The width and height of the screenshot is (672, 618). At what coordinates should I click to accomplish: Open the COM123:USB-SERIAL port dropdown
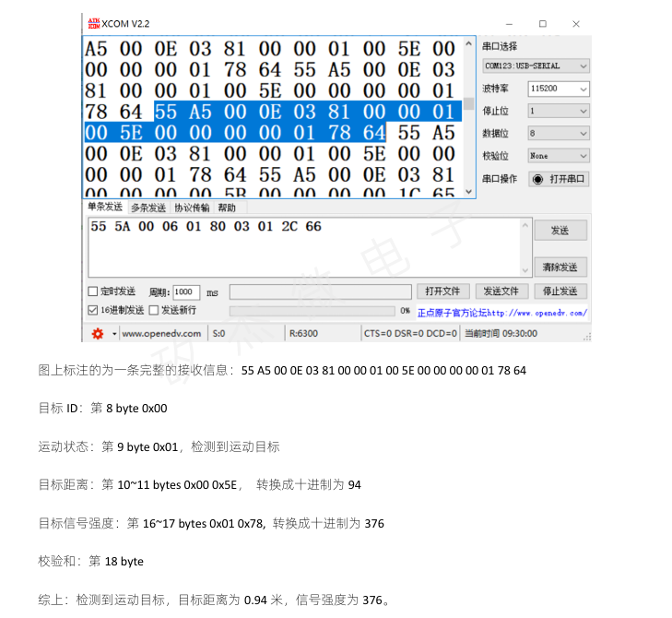coord(536,66)
